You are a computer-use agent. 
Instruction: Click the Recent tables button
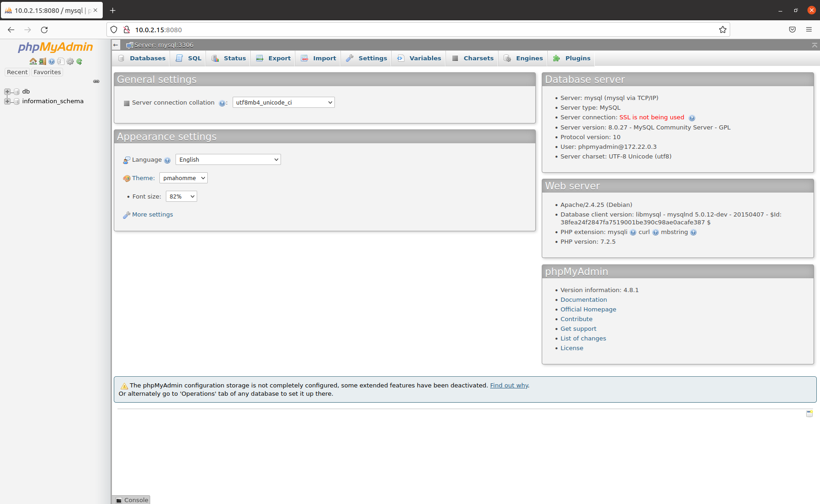[17, 72]
